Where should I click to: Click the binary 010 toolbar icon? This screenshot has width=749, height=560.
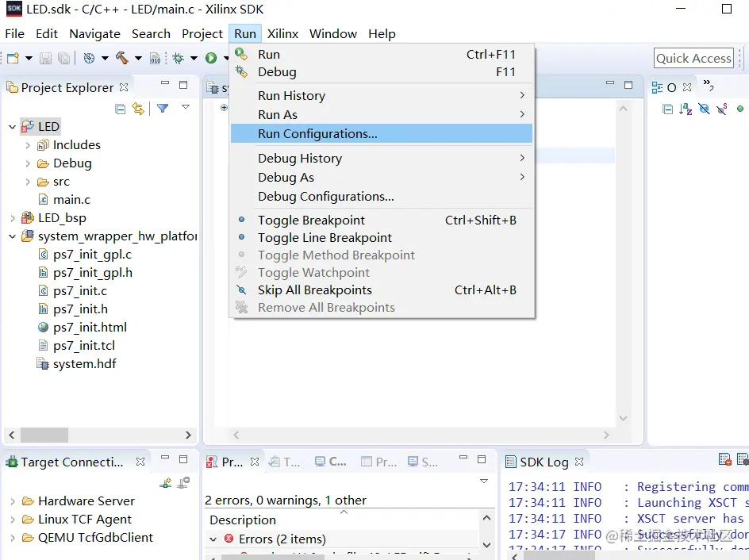tap(156, 58)
